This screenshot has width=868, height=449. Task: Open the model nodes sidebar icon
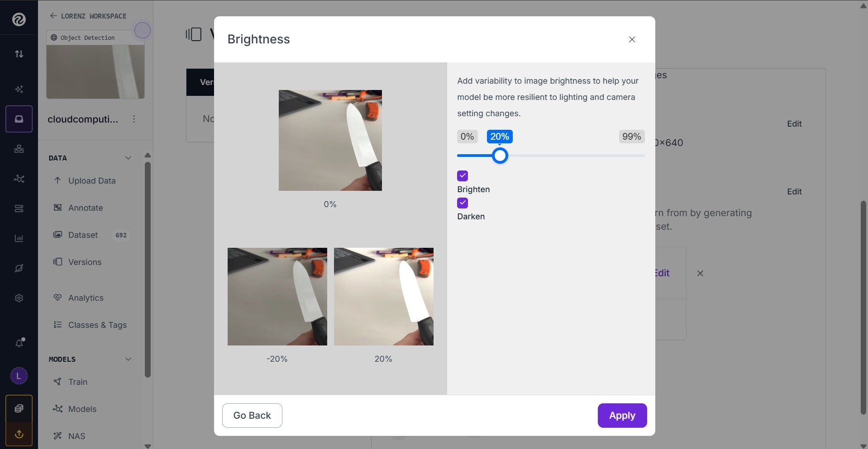point(19,179)
